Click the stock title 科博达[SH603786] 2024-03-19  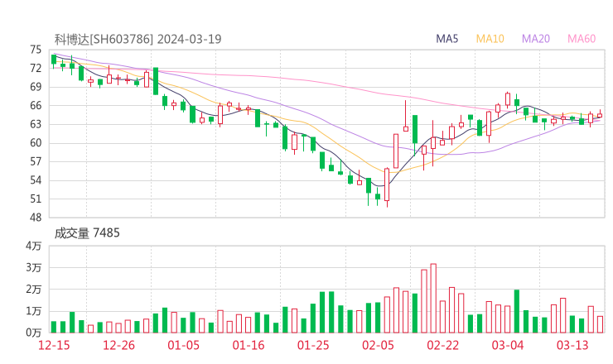138,39
